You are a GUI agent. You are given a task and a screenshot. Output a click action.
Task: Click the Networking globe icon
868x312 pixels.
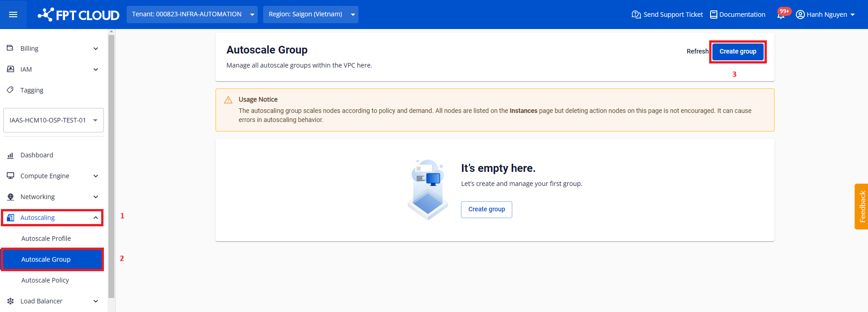click(10, 197)
